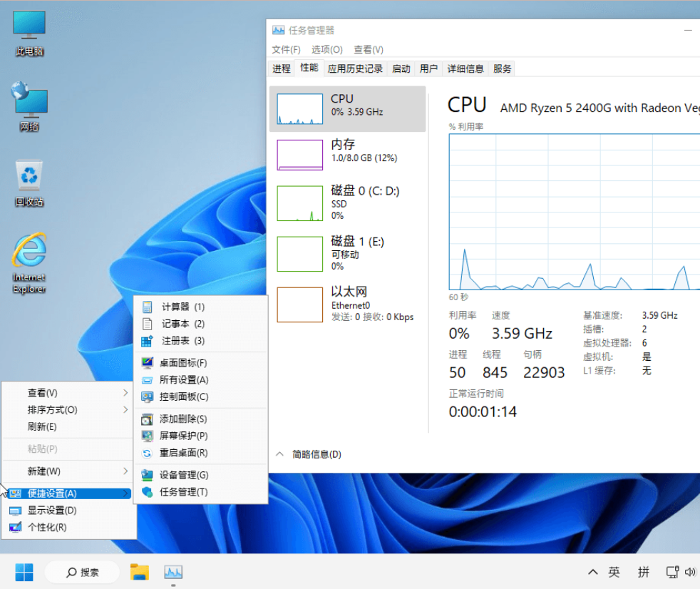
Task: Select the 磁盘 1 (E:) item
Action: click(347, 254)
